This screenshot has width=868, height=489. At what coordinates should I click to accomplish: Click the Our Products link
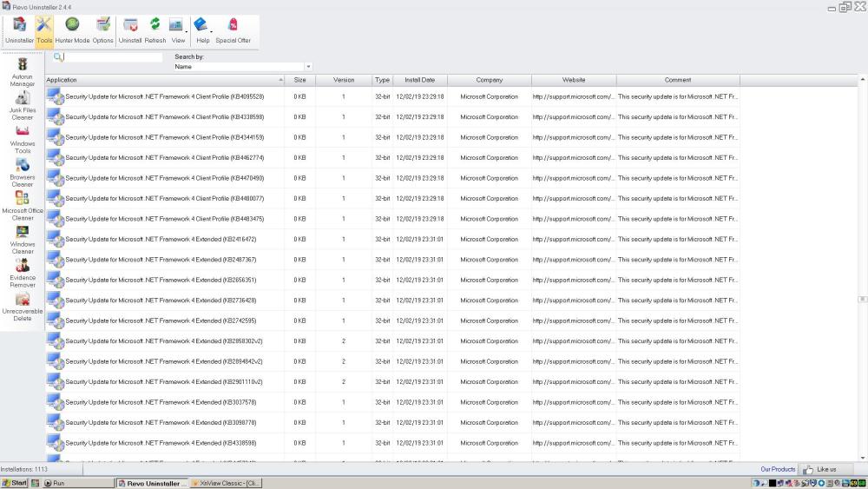click(x=777, y=469)
